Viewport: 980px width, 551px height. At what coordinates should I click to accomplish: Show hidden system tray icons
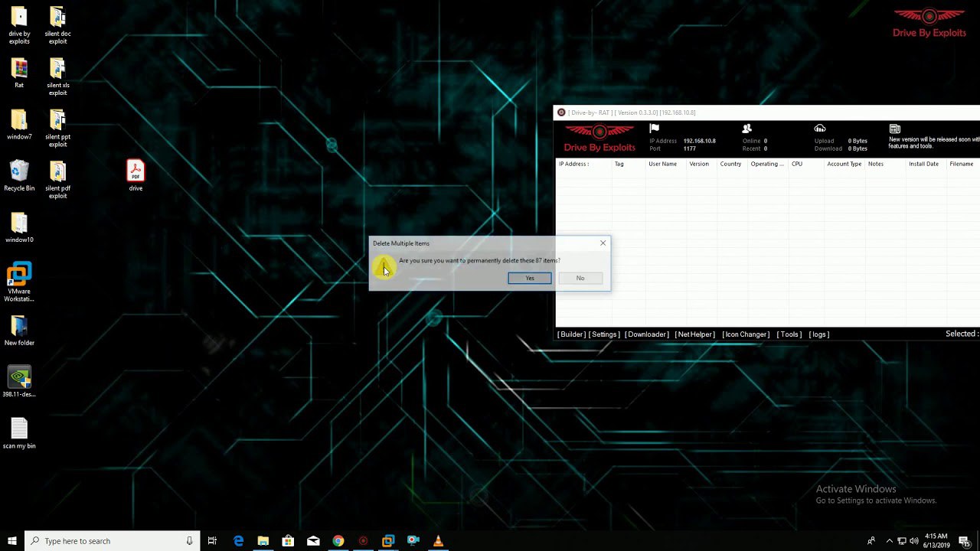(x=889, y=541)
